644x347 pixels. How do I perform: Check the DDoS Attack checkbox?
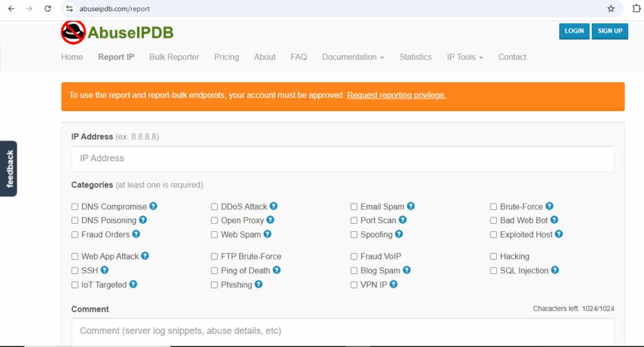(214, 207)
